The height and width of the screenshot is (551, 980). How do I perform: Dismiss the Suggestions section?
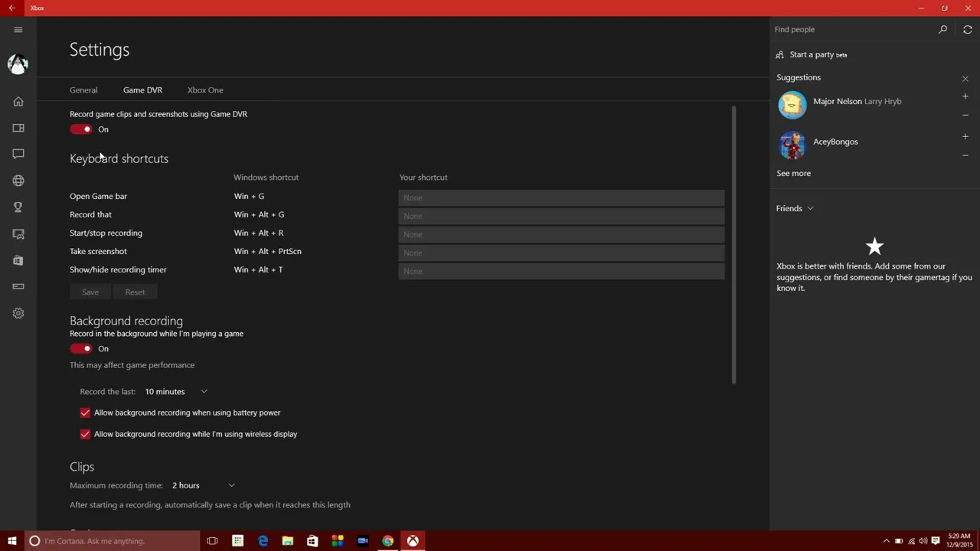(x=965, y=78)
